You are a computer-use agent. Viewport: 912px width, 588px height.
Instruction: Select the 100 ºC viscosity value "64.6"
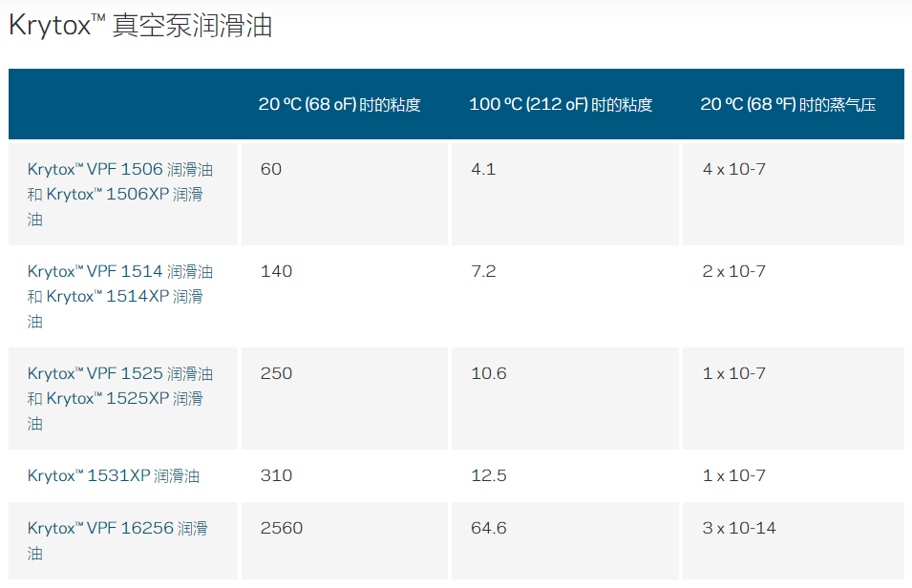pos(489,528)
